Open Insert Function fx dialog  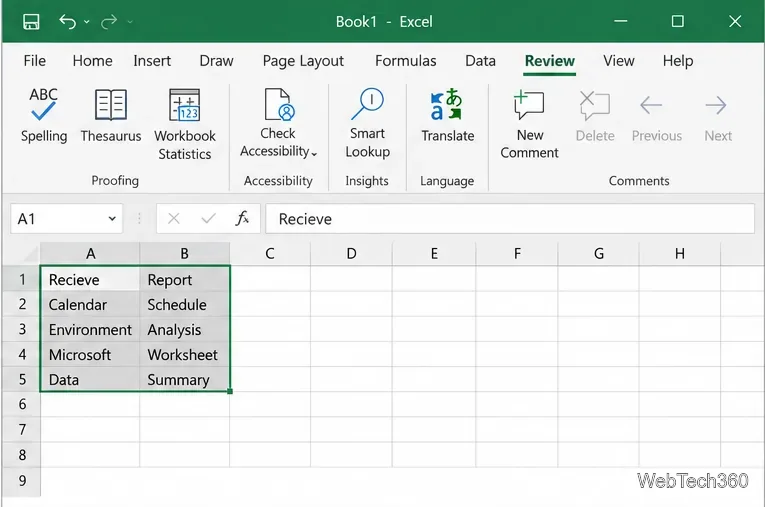coord(242,218)
